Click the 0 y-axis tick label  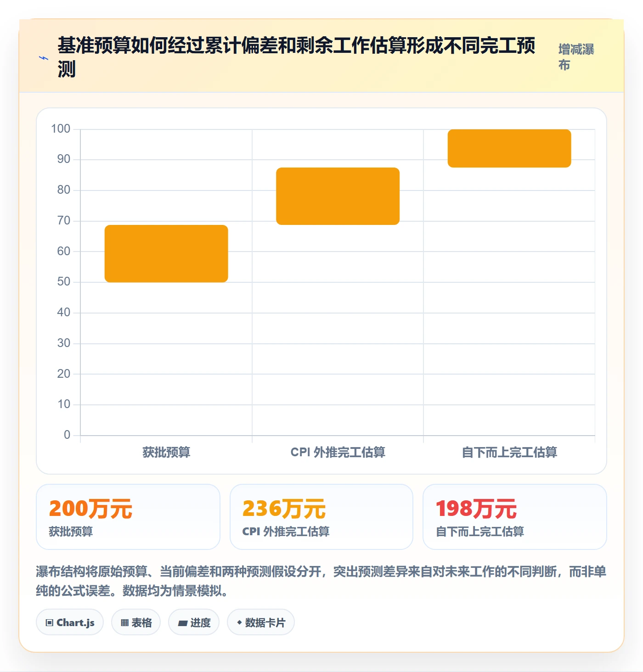coord(67,435)
